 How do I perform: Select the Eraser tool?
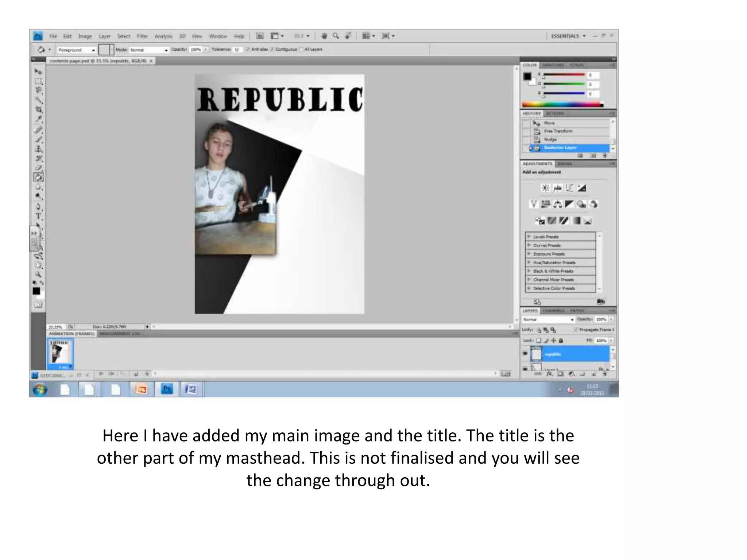pyautogui.click(x=38, y=168)
